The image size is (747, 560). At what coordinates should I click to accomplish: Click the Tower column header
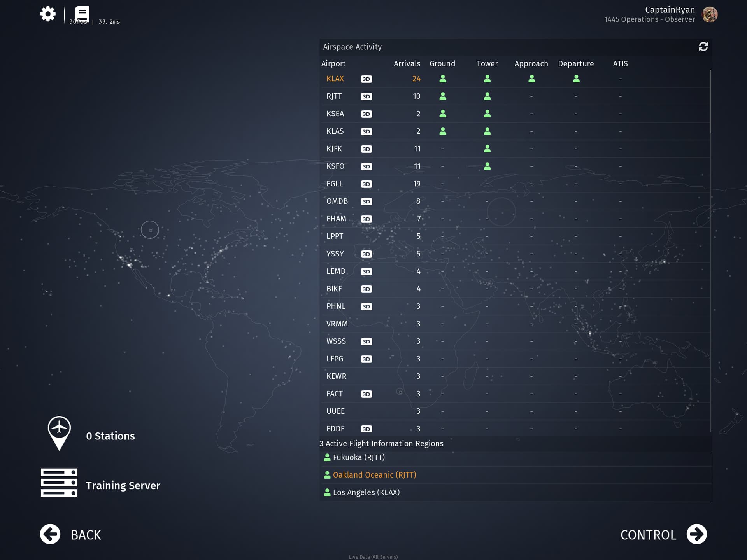point(487,64)
